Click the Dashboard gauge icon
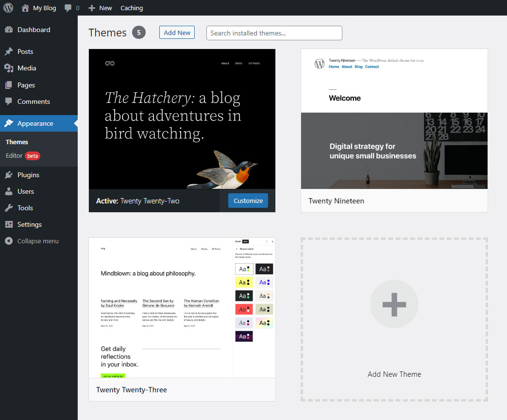Screen dimensions: 507x420 pos(9,30)
